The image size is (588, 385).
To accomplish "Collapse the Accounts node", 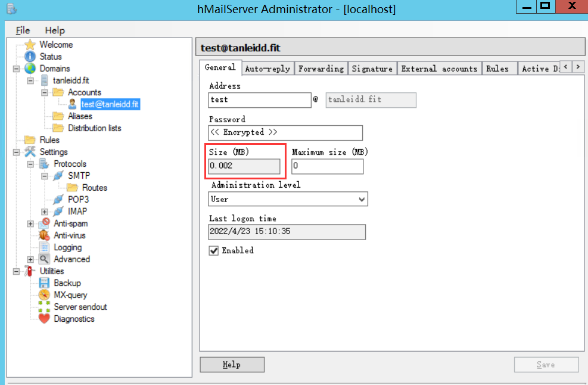I will pos(45,92).
